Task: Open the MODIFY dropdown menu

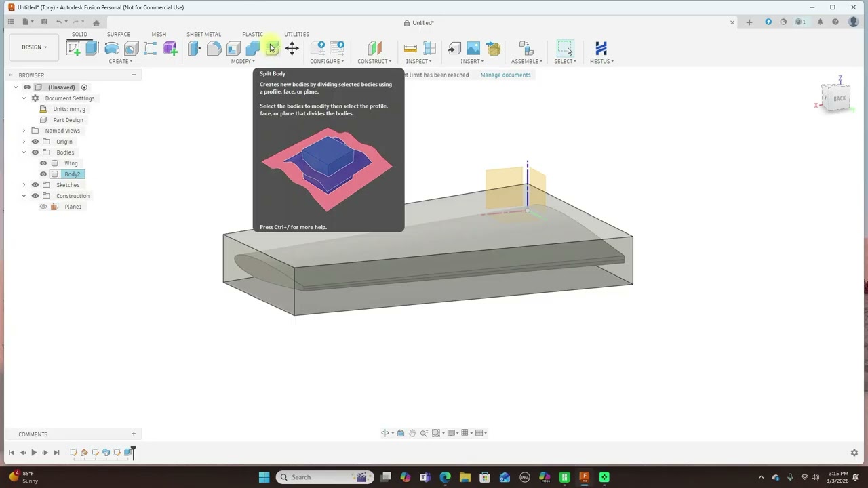Action: 243,61
